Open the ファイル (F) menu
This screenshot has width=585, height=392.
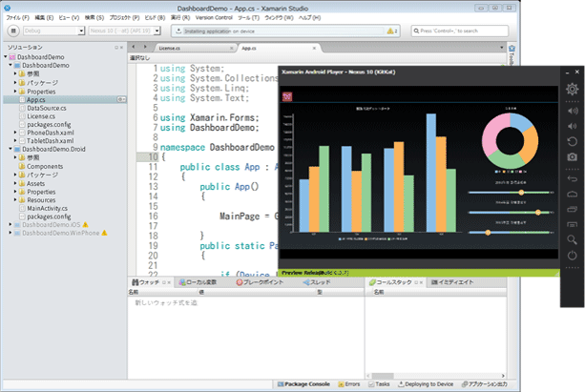17,17
